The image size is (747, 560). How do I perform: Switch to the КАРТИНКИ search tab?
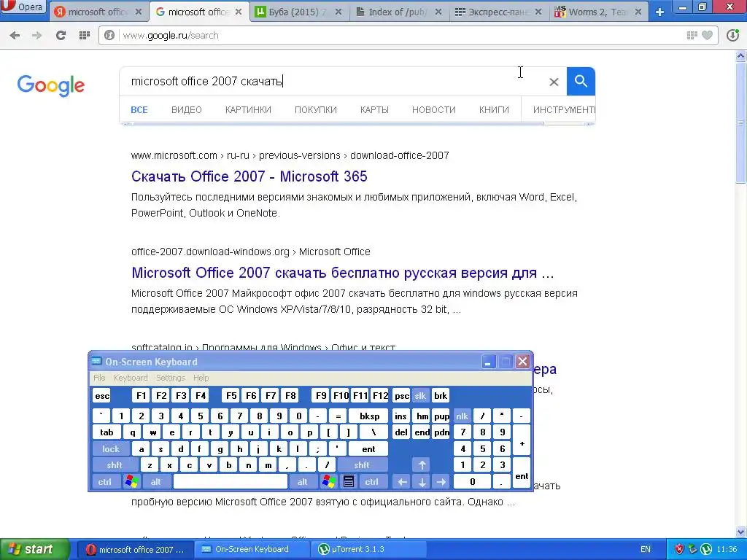248,110
